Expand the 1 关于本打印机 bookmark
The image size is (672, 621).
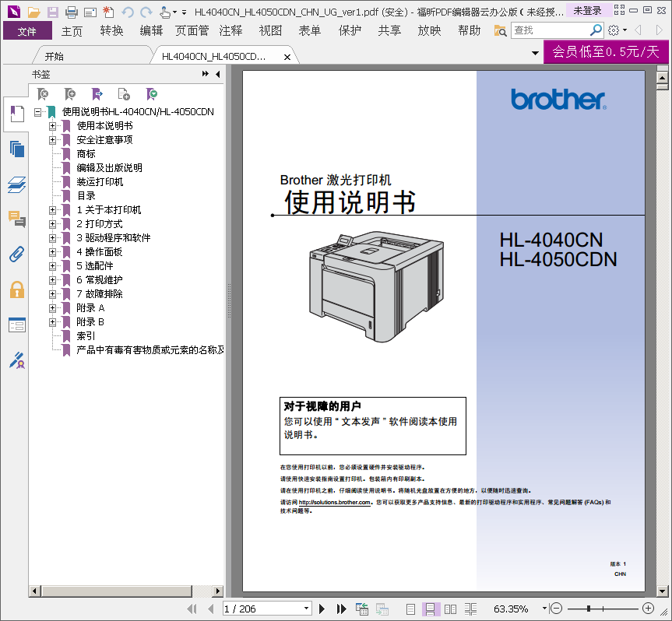coord(52,210)
